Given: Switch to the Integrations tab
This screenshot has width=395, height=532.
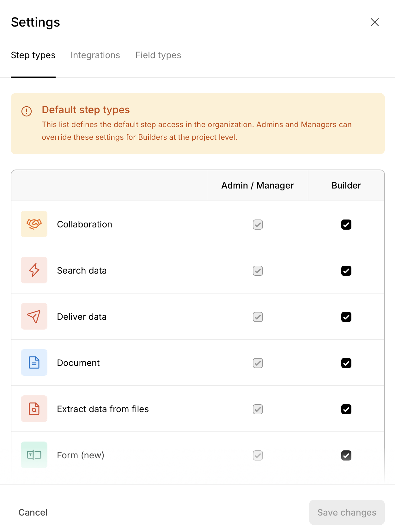Looking at the screenshot, I should 95,55.
